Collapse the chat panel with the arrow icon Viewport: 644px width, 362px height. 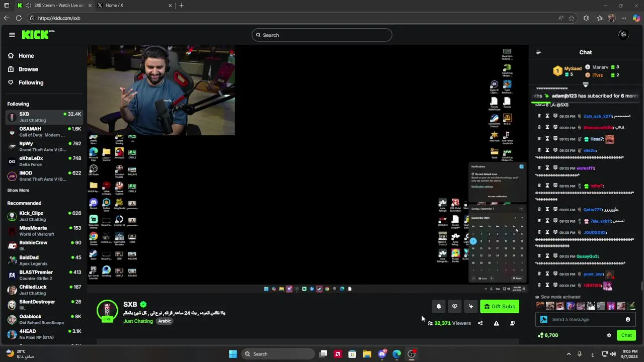538,52
